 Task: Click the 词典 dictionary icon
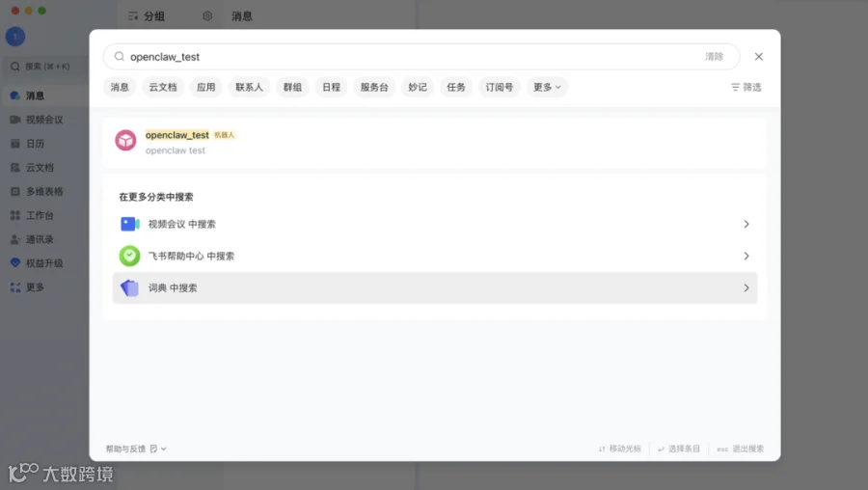pos(129,287)
